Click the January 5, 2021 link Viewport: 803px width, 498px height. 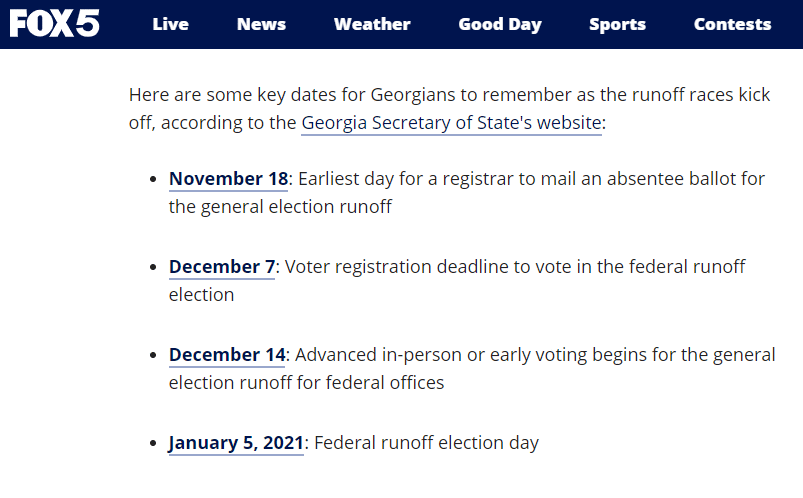click(x=236, y=443)
